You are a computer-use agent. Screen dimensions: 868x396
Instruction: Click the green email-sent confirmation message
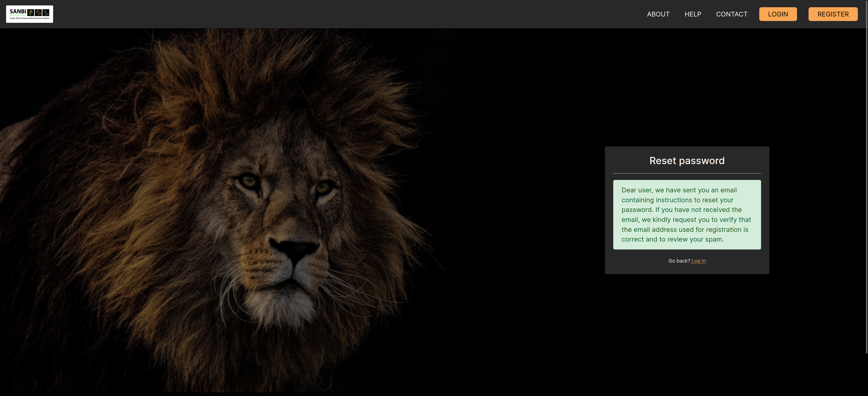(x=687, y=215)
